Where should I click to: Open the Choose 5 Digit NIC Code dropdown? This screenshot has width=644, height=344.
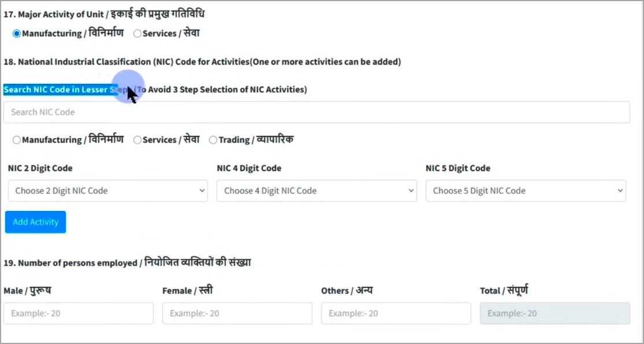click(525, 191)
